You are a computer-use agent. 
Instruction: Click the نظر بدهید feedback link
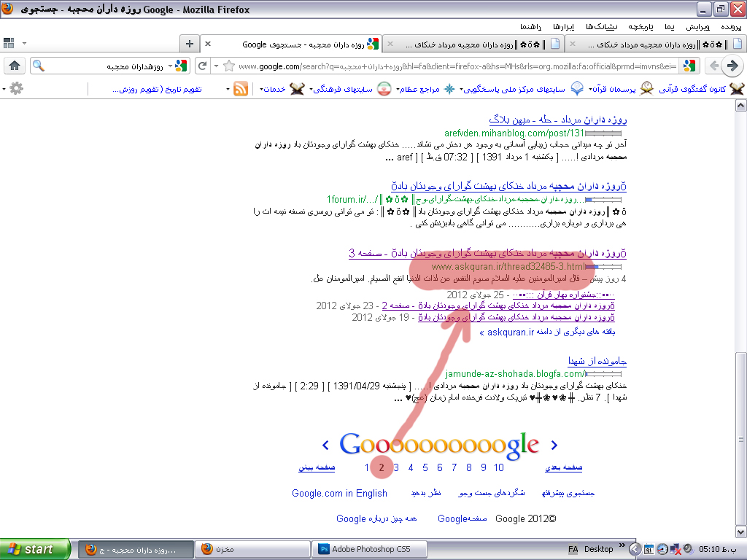click(426, 494)
